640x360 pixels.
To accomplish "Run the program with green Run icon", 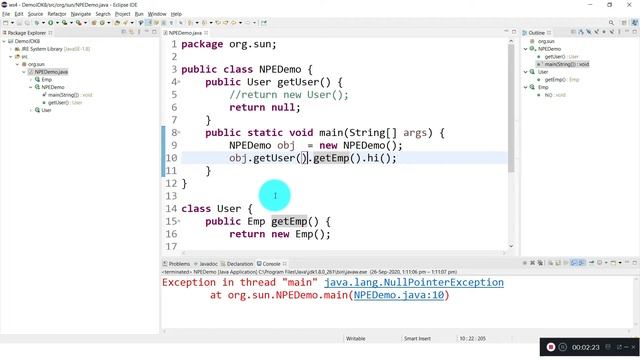I will point(51,23).
